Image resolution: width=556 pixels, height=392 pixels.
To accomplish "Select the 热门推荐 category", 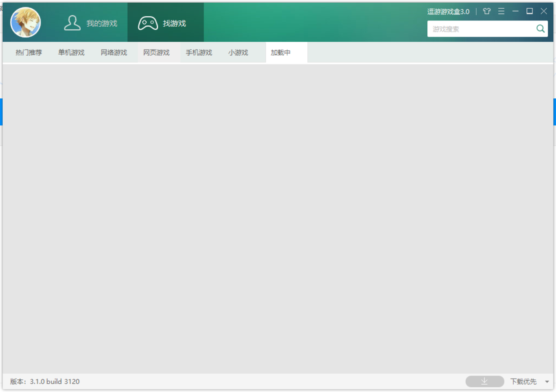I will pyautogui.click(x=29, y=53).
